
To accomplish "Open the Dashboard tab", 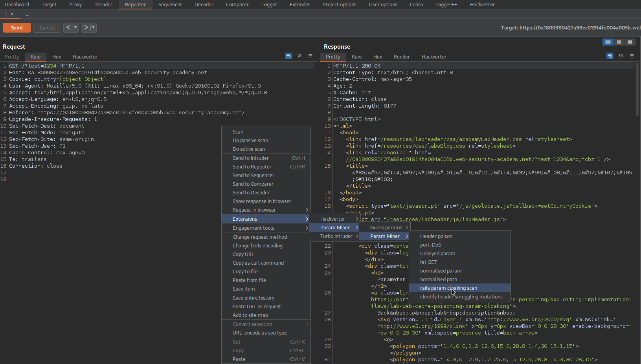I will coord(17,5).
